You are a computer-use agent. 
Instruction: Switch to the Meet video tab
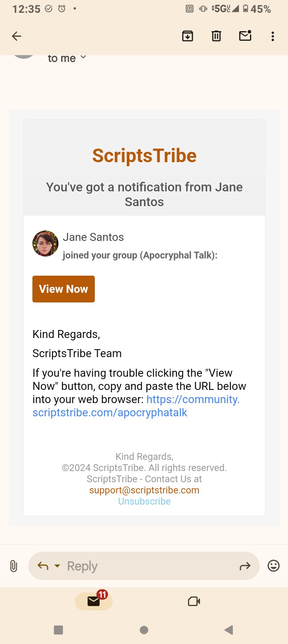(x=194, y=601)
